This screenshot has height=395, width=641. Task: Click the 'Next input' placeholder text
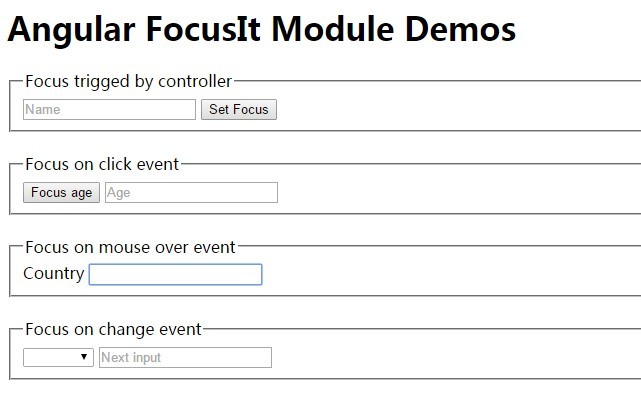(131, 358)
